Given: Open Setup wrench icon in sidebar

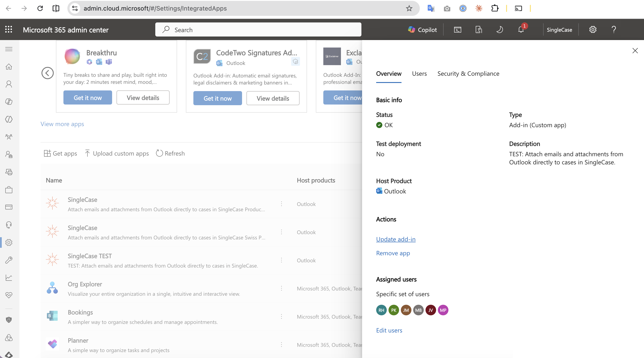Looking at the screenshot, I should pos(9,260).
